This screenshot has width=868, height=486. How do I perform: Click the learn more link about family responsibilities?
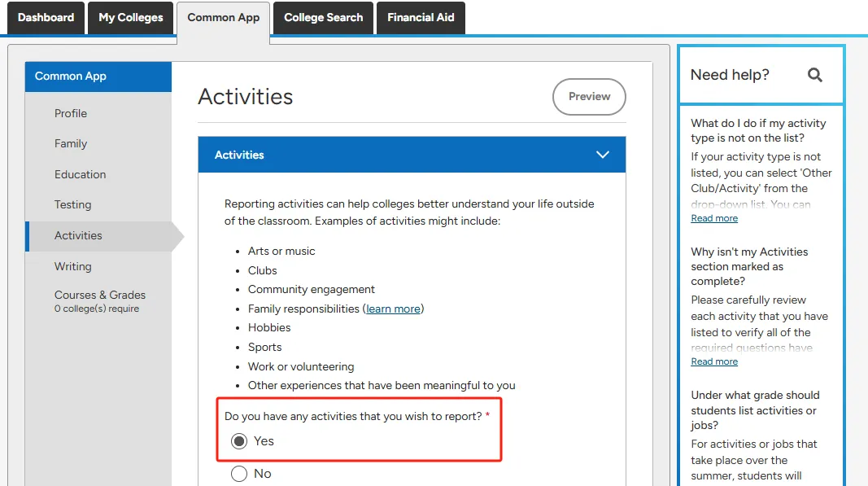click(x=393, y=309)
